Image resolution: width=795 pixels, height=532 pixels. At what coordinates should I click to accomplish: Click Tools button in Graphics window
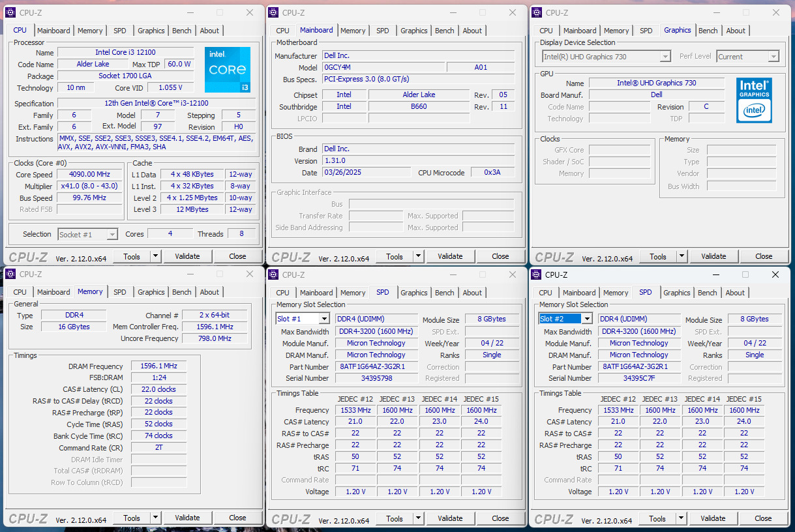coord(658,256)
